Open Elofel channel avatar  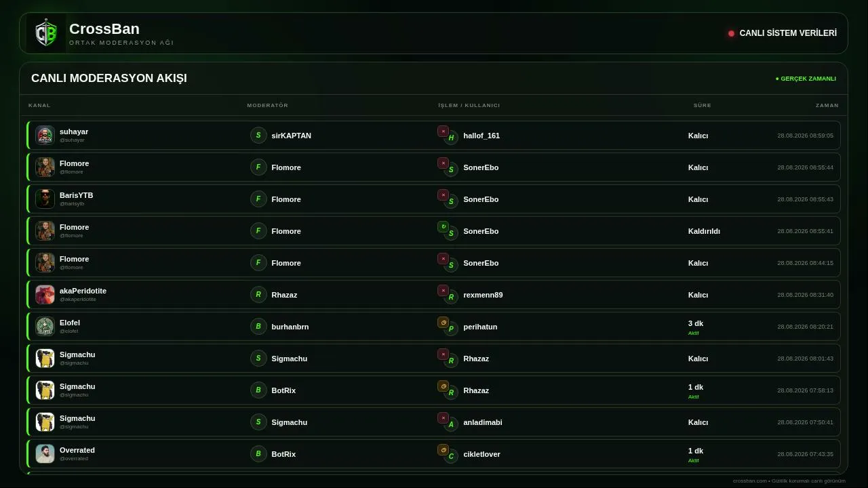click(x=45, y=326)
